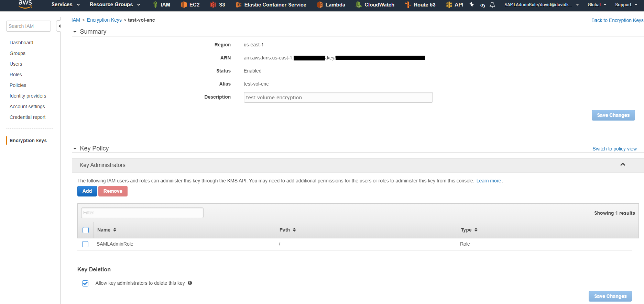The height and width of the screenshot is (304, 644).
Task: Click the Encryption Keys breadcrumb link
Action: coord(104,20)
